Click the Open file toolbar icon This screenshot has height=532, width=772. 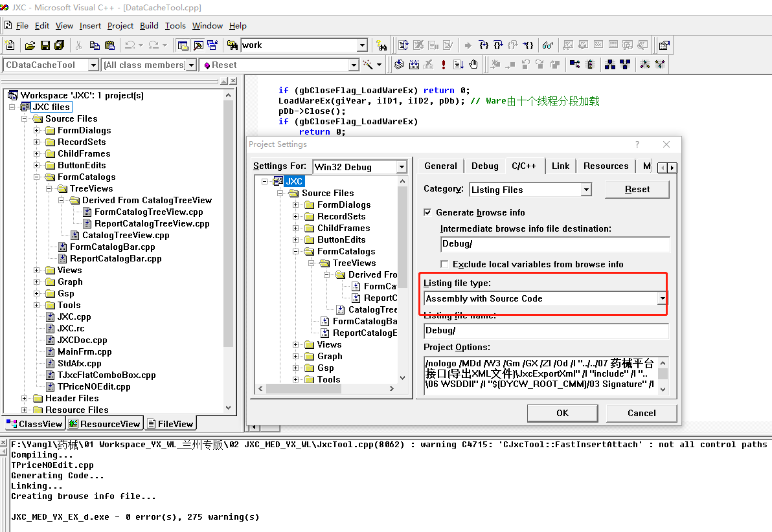(30, 45)
